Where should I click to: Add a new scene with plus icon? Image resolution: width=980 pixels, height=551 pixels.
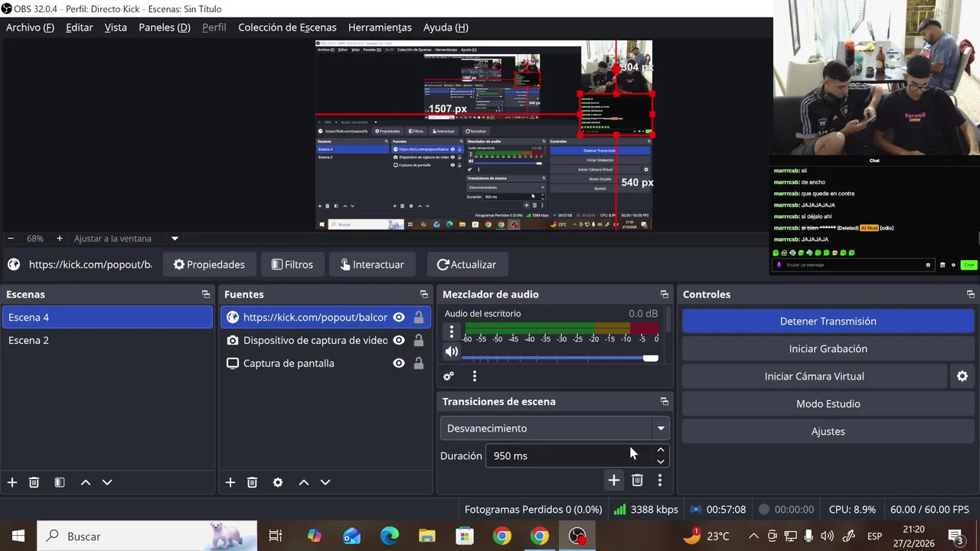[12, 482]
